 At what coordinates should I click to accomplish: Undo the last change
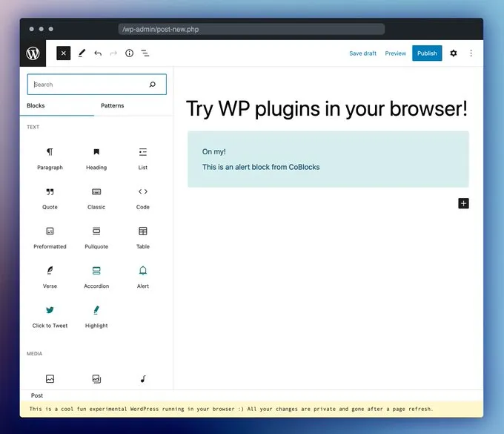click(98, 53)
